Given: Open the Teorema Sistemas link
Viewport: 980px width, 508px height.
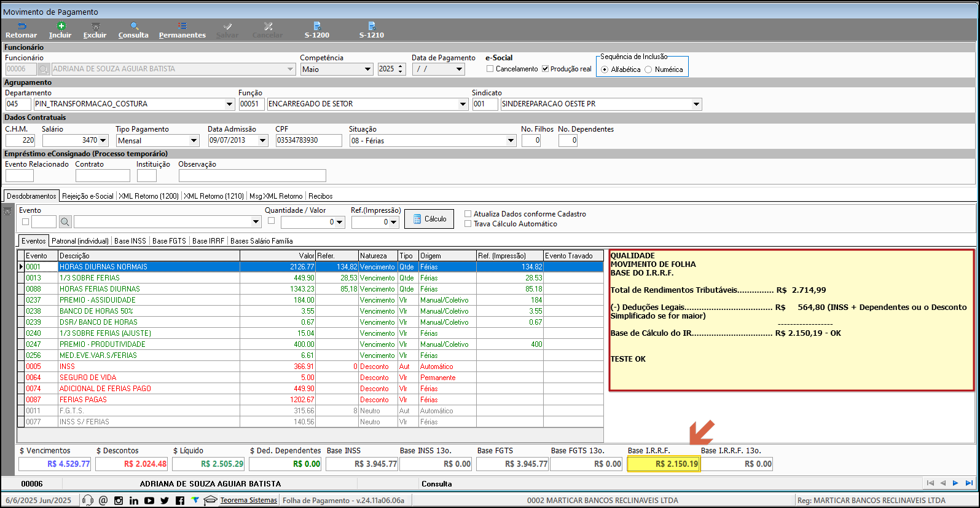Looking at the screenshot, I should (x=249, y=501).
